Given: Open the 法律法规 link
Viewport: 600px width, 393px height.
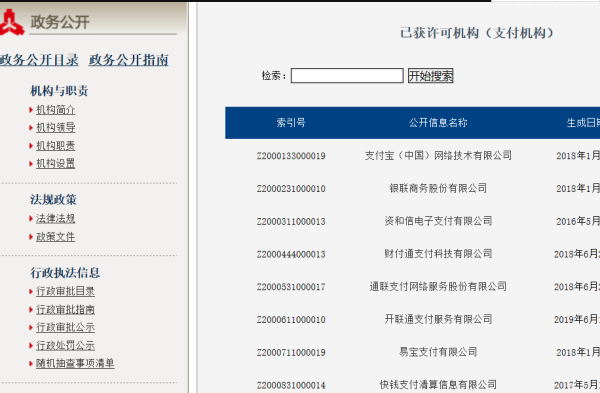Looking at the screenshot, I should [x=55, y=219].
